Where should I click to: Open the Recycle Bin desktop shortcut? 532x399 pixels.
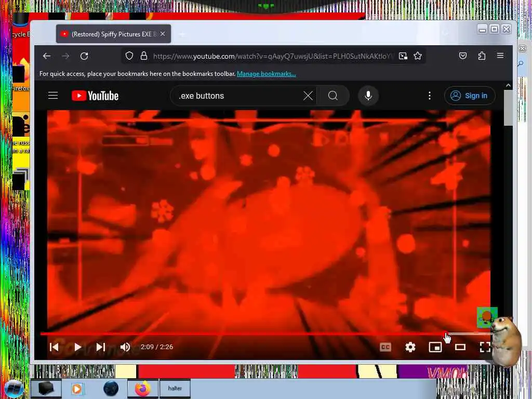pos(21,25)
